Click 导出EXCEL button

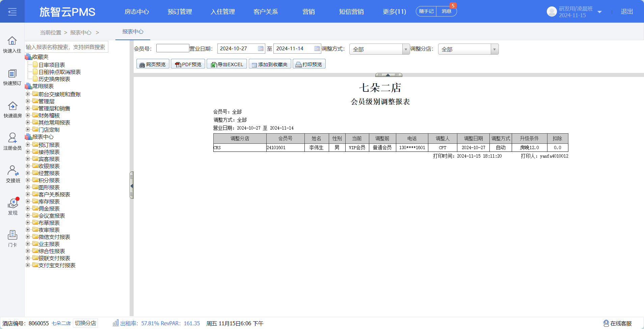point(227,64)
